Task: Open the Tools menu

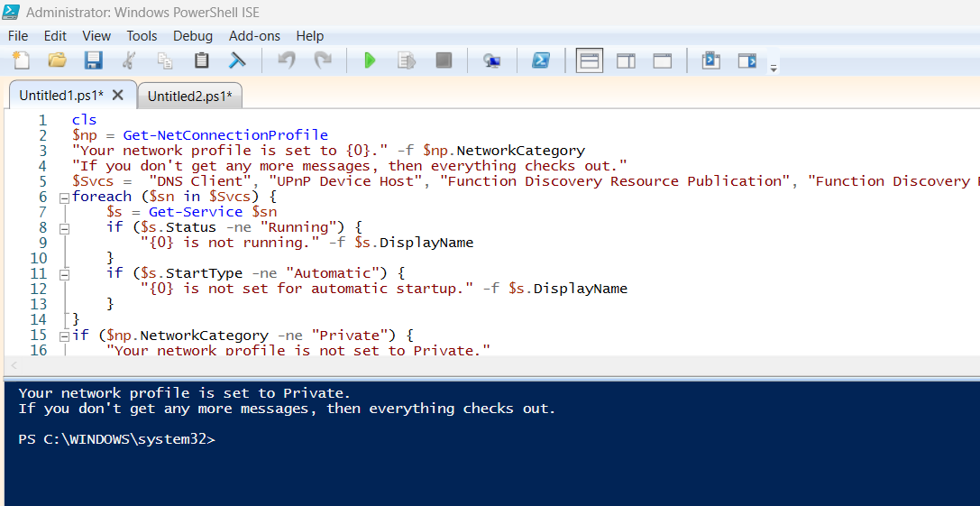Action: pyautogui.click(x=142, y=36)
